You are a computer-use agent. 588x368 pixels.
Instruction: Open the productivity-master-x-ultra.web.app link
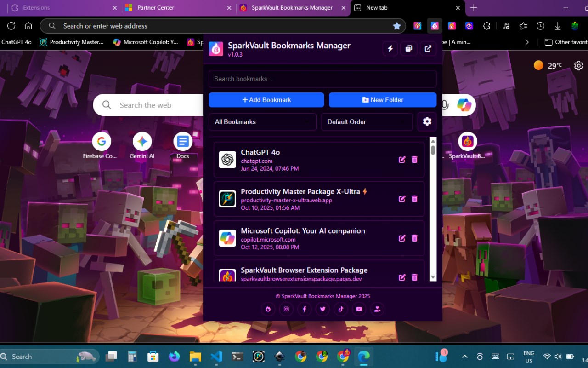point(286,200)
